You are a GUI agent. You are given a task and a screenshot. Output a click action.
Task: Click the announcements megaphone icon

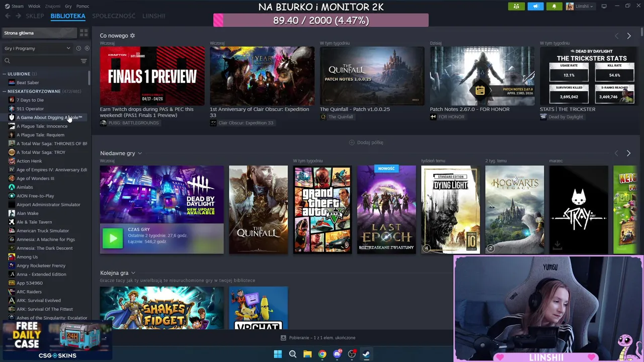pos(535,6)
